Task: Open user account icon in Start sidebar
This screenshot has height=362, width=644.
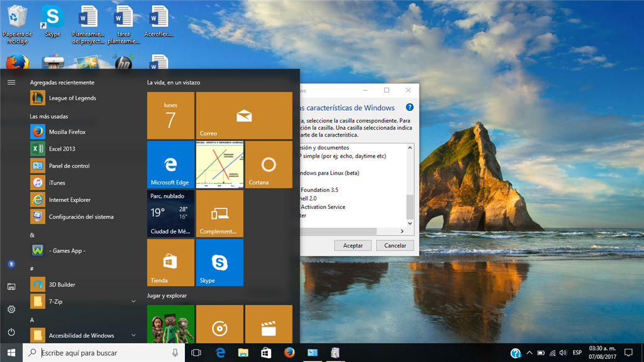Action: click(11, 264)
